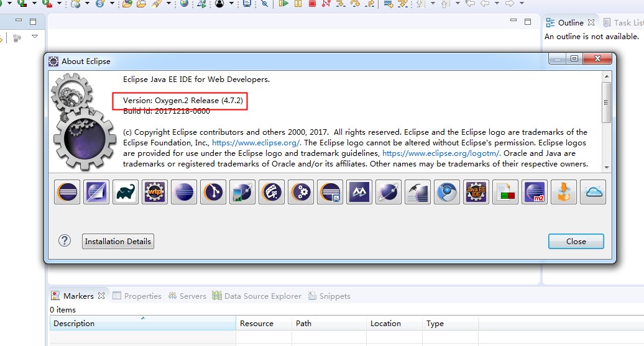Image resolution: width=644 pixels, height=346 pixels.
Task: Click the About dialog vertical scrollbar thumb
Action: pyautogui.click(x=606, y=102)
